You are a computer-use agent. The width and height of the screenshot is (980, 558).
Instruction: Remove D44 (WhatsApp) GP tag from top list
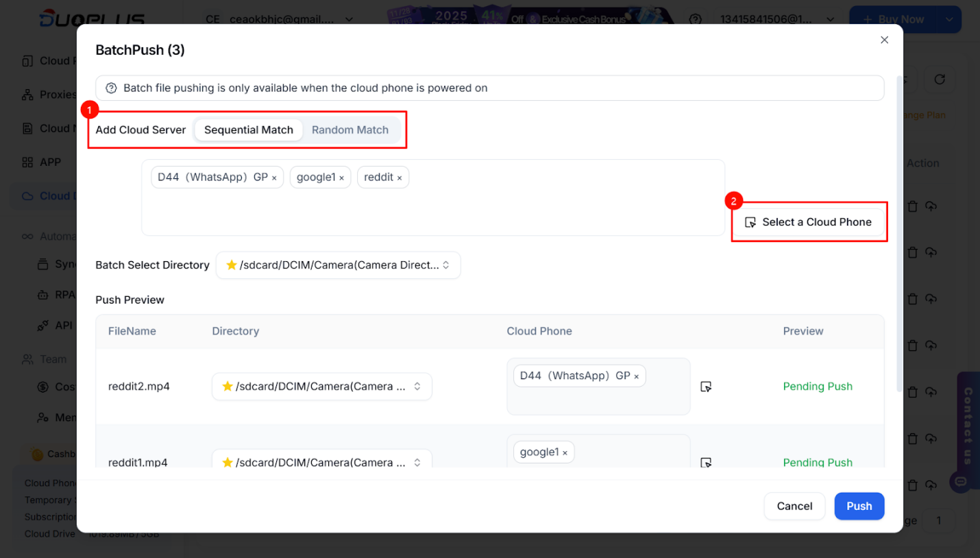274,178
